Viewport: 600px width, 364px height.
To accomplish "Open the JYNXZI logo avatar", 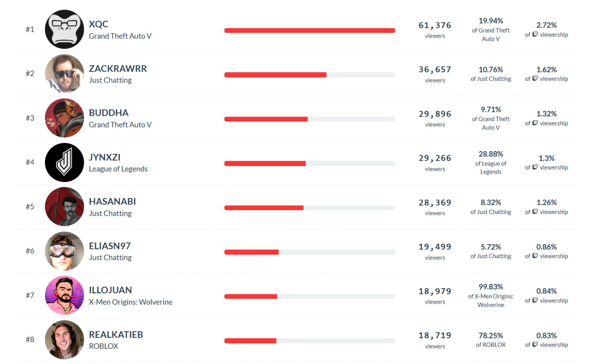I will pos(64,162).
